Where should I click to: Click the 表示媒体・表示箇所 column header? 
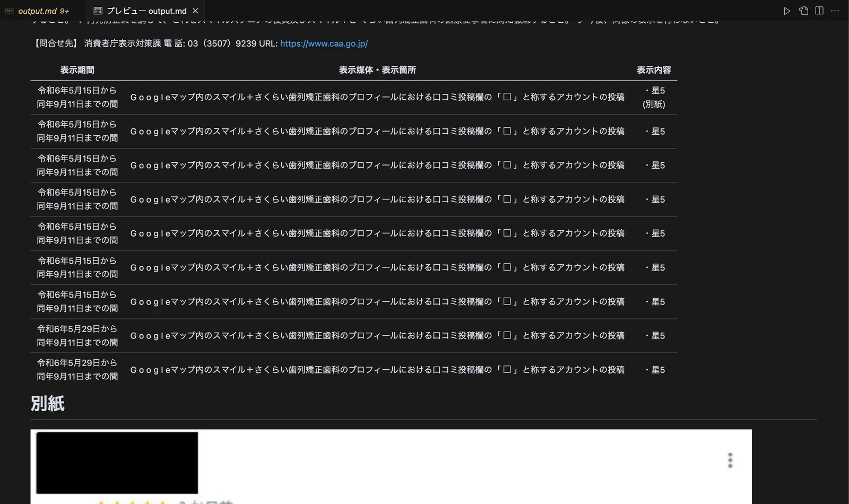377,70
